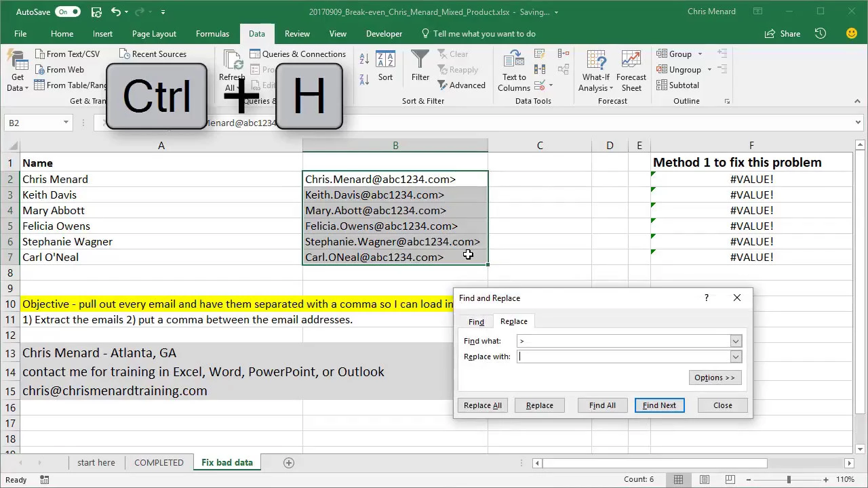
Task: Click the Consolidate icon
Action: point(564,54)
